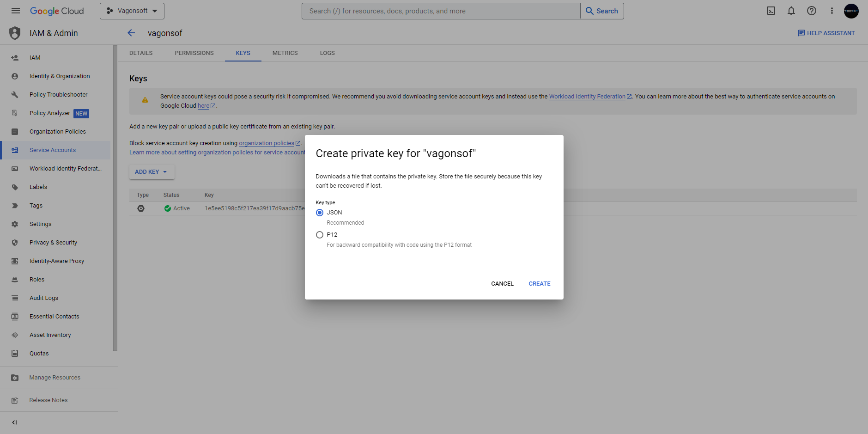The width and height of the screenshot is (868, 434).
Task: Click the key type icon in the table row
Action: (x=141, y=208)
